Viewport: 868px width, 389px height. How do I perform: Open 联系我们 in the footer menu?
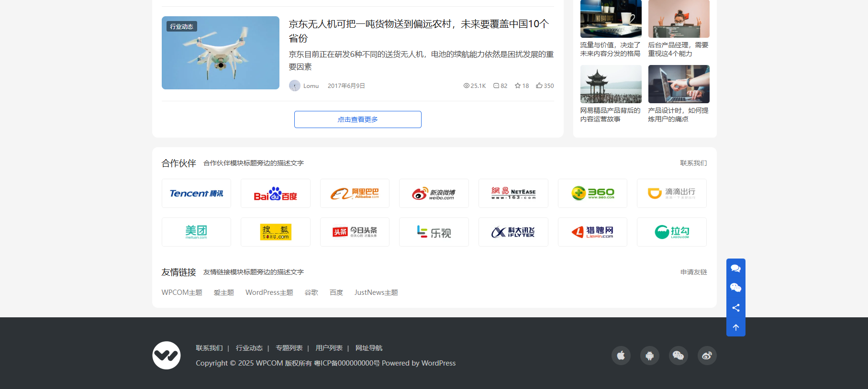[209, 348]
